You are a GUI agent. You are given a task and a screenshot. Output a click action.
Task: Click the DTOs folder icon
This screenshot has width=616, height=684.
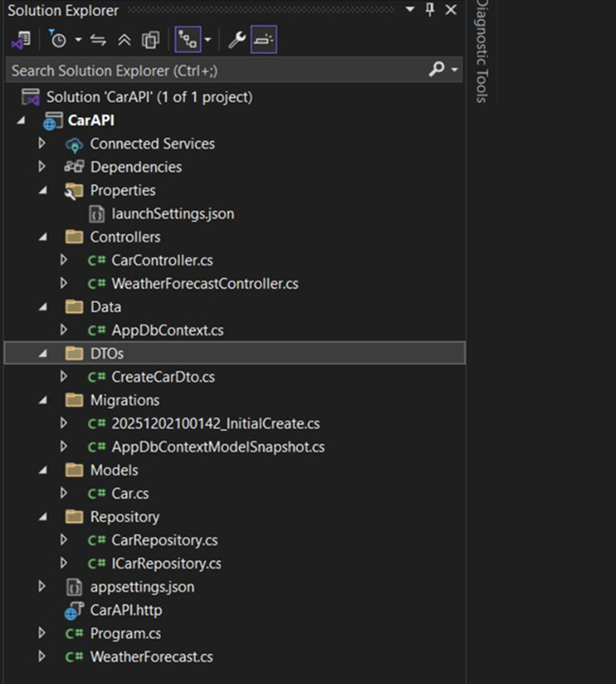(x=75, y=353)
